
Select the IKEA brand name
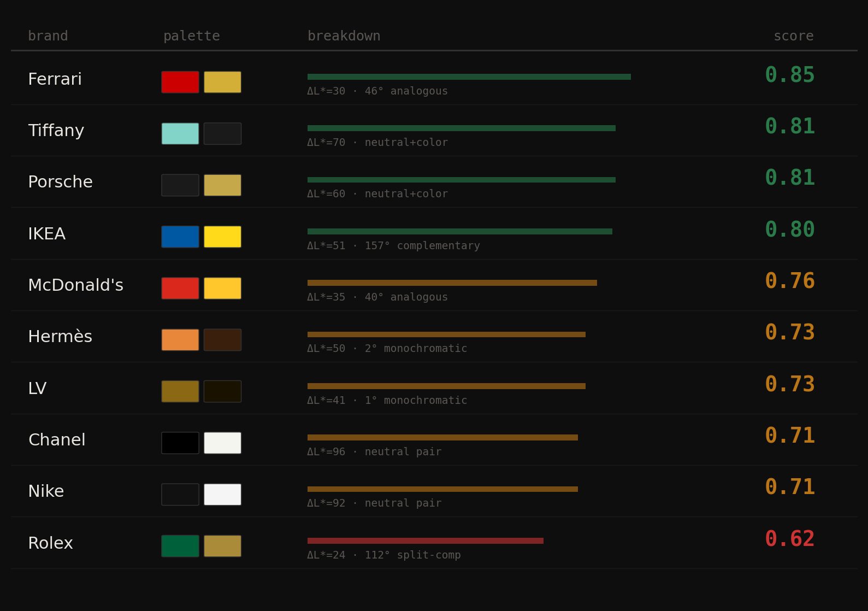tap(47, 234)
